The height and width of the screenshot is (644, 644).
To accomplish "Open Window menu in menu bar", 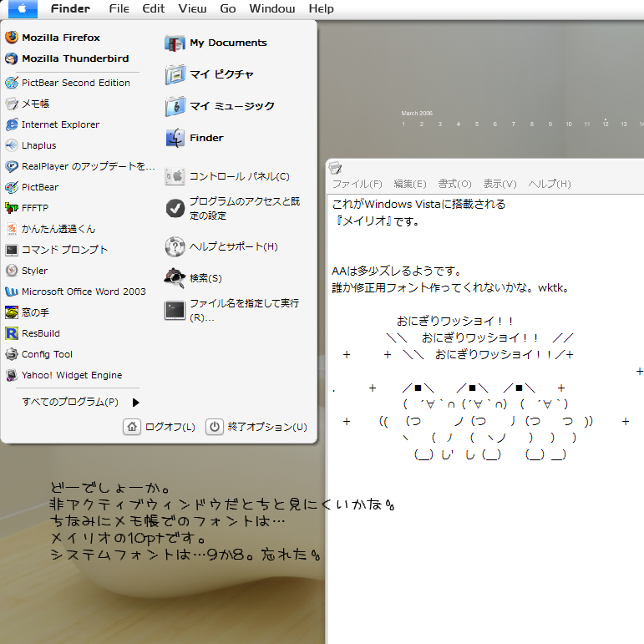I will [272, 8].
